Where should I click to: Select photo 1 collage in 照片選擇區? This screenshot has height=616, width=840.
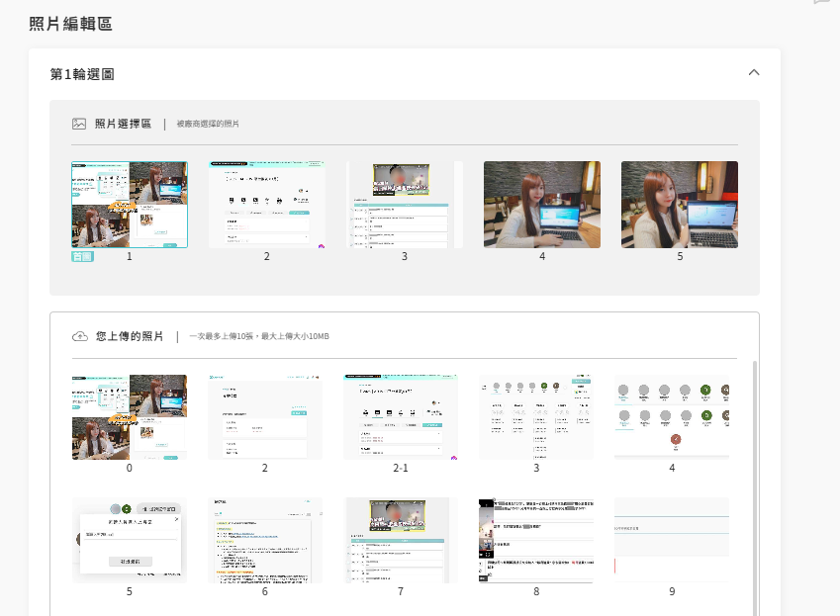130,205
